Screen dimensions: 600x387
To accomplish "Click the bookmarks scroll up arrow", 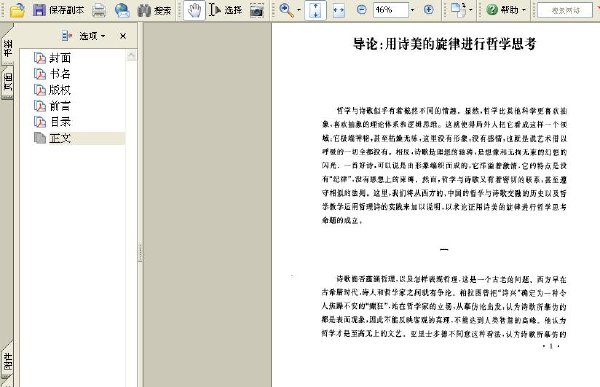I will pyautogui.click(x=131, y=56).
